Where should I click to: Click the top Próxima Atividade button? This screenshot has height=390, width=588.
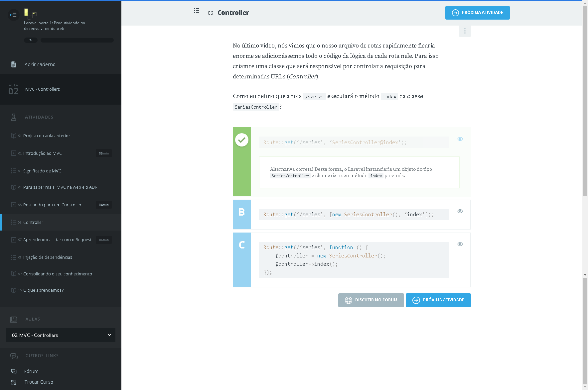coord(477,13)
